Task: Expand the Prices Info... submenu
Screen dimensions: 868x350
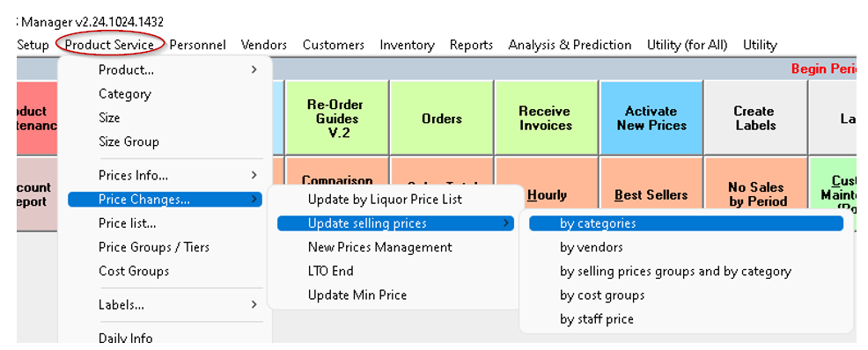Action: tap(165, 176)
